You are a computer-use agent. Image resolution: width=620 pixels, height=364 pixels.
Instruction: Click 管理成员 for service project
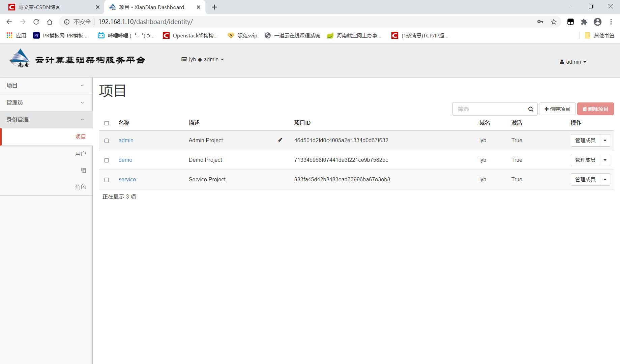(585, 180)
